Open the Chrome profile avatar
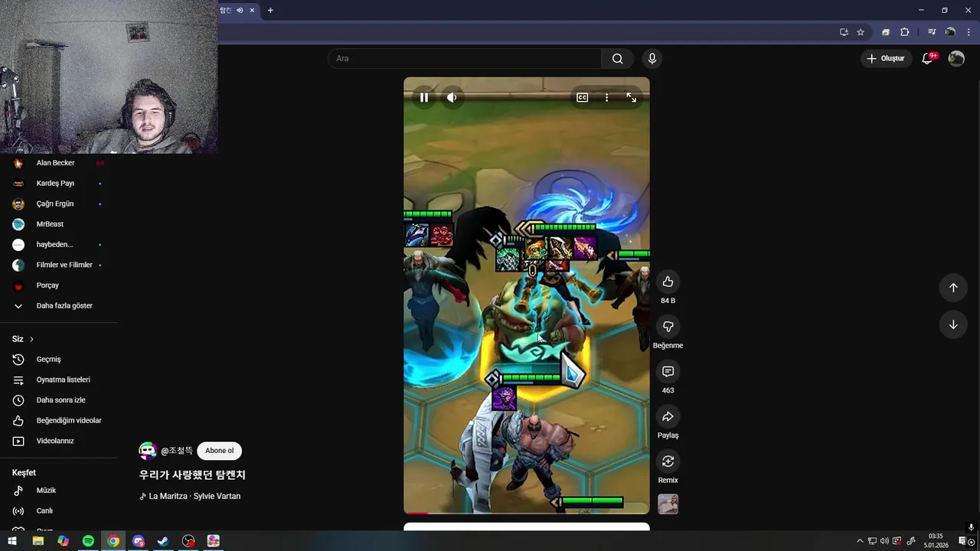The width and height of the screenshot is (980, 551). click(x=950, y=32)
